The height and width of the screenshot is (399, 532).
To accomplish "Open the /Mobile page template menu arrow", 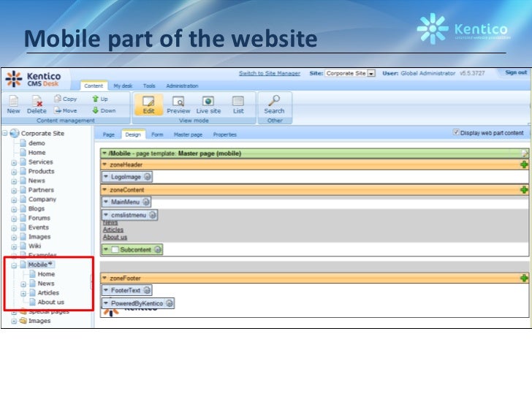I will [104, 153].
